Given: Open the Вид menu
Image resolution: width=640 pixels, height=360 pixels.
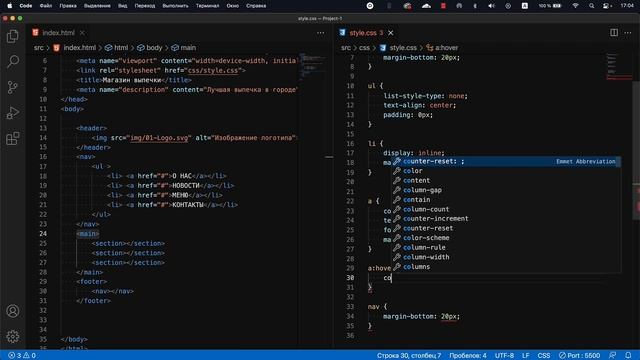Looking at the screenshot, I should 122,6.
